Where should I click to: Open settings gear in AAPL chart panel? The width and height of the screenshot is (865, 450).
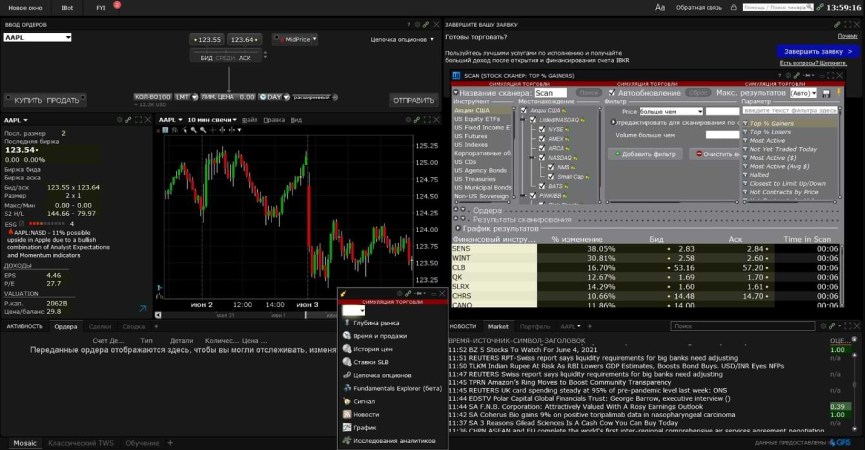(408, 120)
